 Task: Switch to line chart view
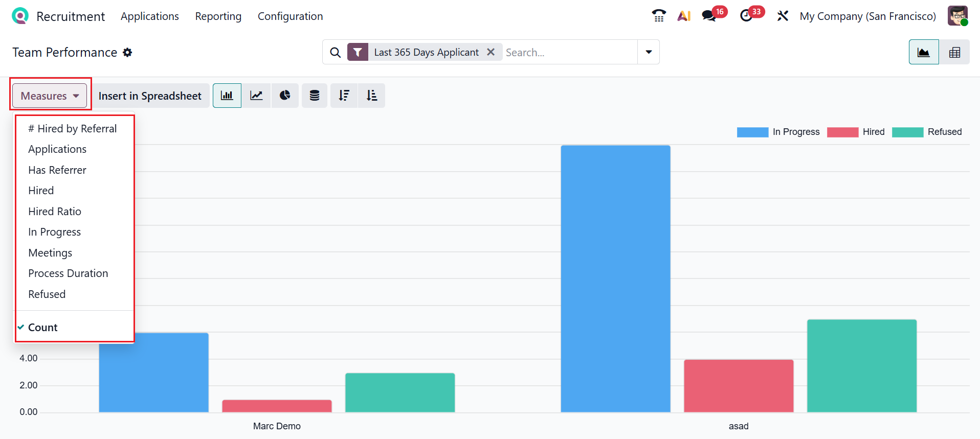coord(256,96)
